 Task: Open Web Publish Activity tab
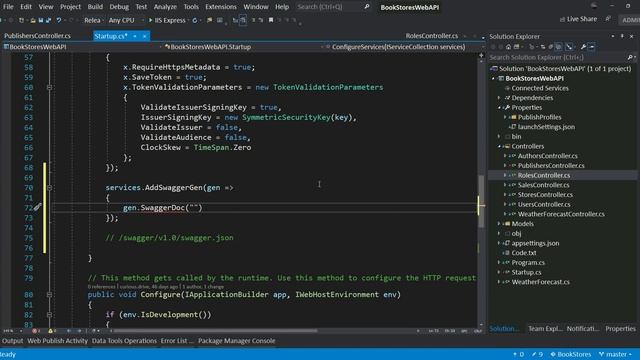click(x=58, y=341)
